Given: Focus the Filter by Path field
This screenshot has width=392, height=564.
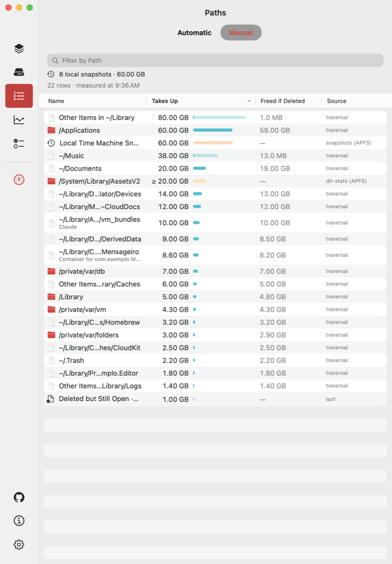Looking at the screenshot, I should pos(215,61).
